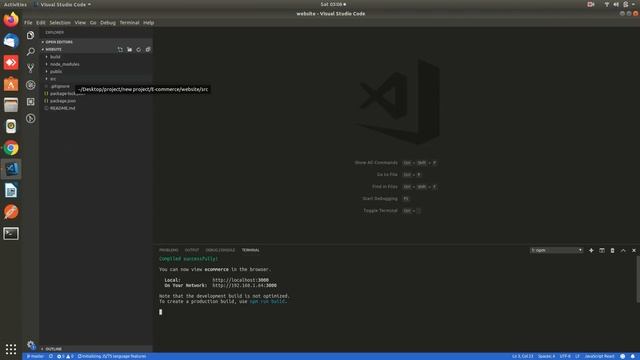Click the feedback smiley in status bar
The height and width of the screenshot is (360, 640).
tap(622, 356)
